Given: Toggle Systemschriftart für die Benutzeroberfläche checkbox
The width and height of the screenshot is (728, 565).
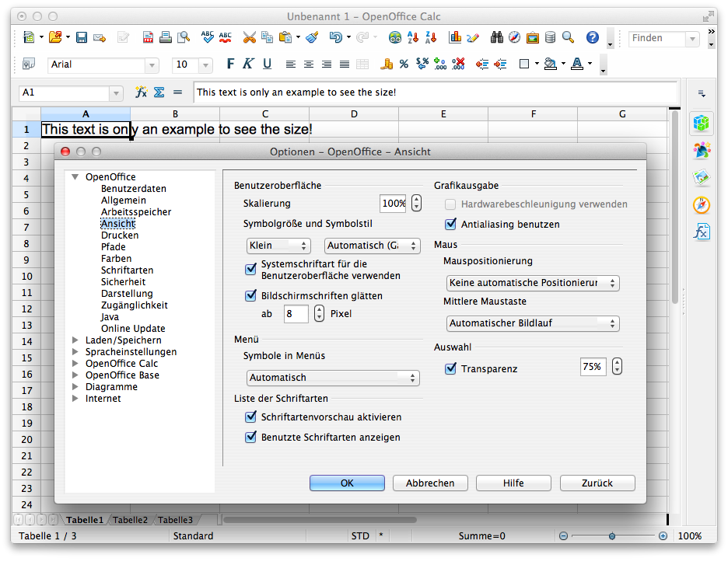Looking at the screenshot, I should tap(250, 270).
